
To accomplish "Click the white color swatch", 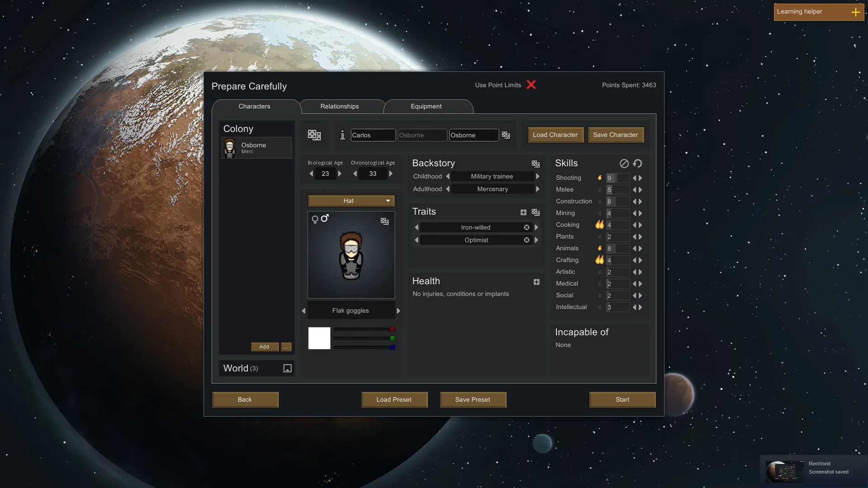I will pos(319,338).
